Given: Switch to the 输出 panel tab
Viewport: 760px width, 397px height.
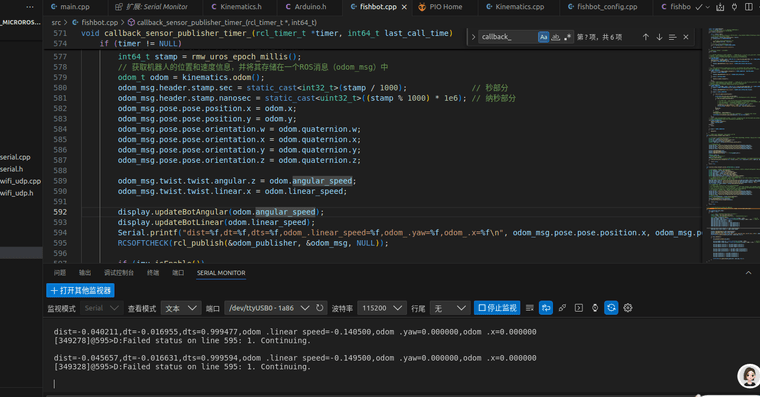Looking at the screenshot, I should 85,273.
